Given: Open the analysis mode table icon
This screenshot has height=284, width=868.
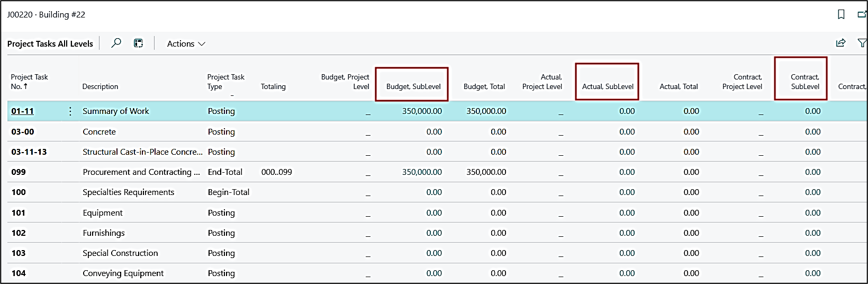Looking at the screenshot, I should pyautogui.click(x=138, y=43).
